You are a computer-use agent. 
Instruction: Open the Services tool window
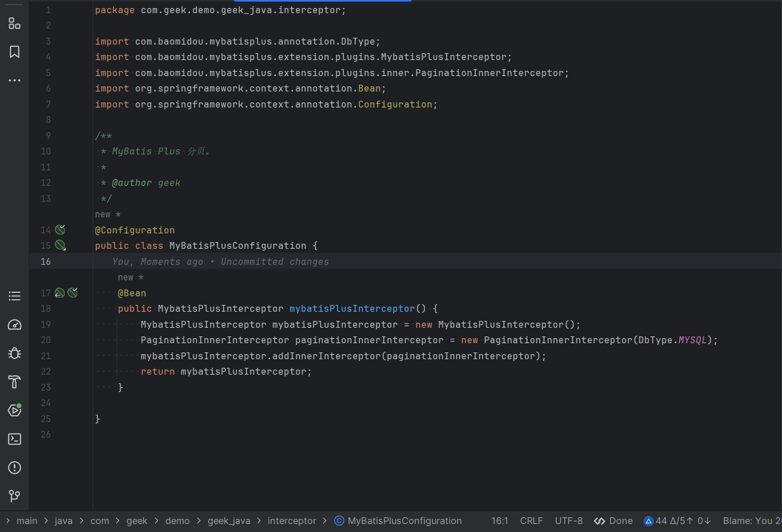point(14,410)
